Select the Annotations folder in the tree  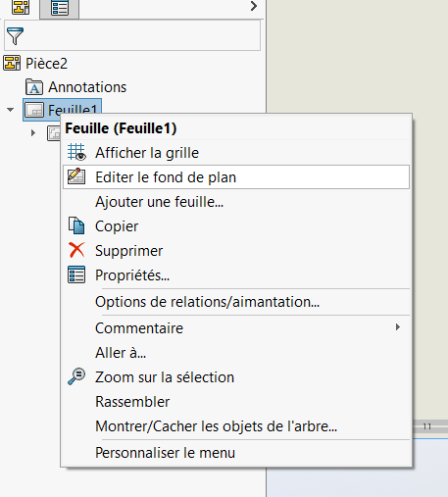pyautogui.click(x=76, y=87)
